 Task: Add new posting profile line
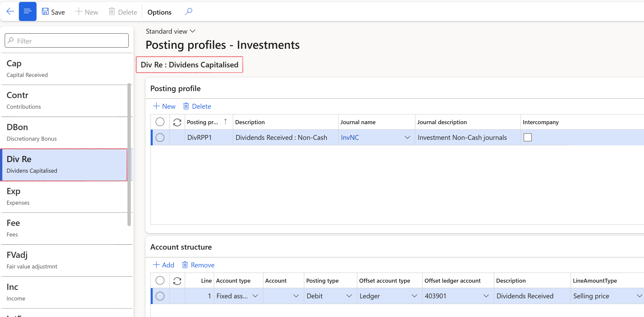(164, 106)
